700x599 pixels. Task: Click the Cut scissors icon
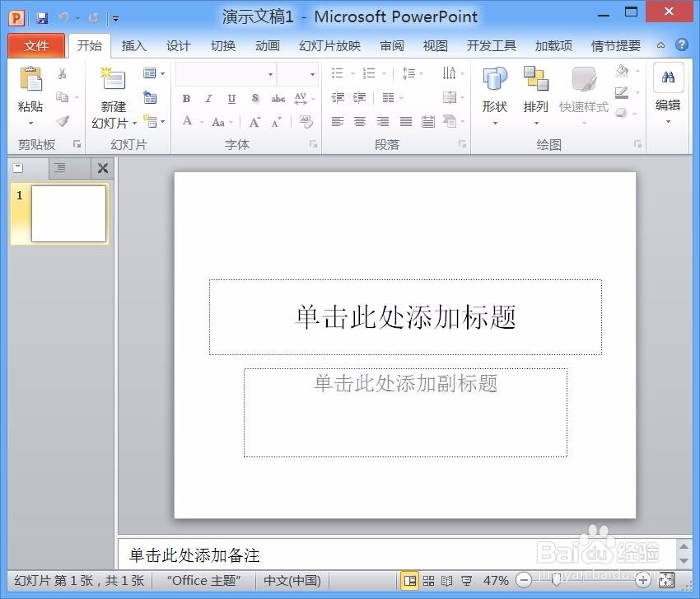point(62,73)
